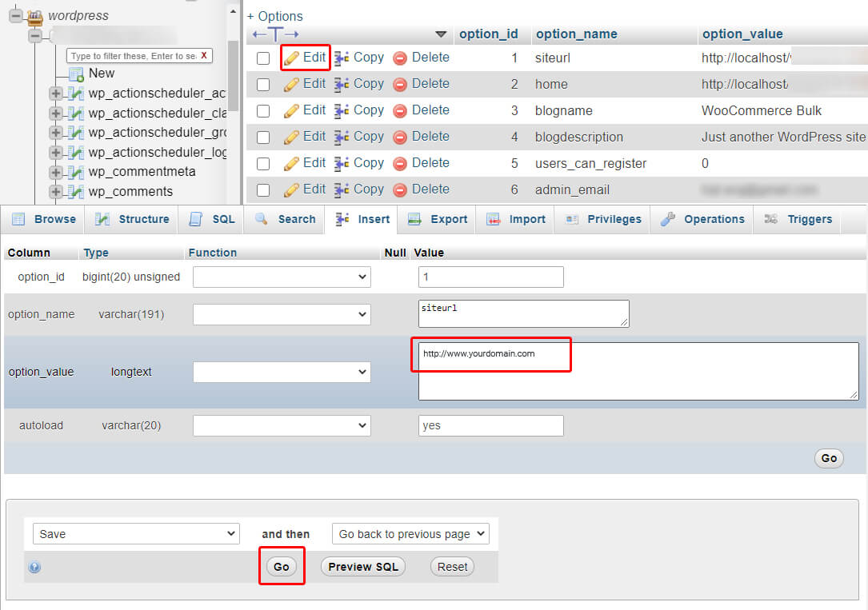Select the Insert tab
The width and height of the screenshot is (868, 610).
click(x=362, y=219)
